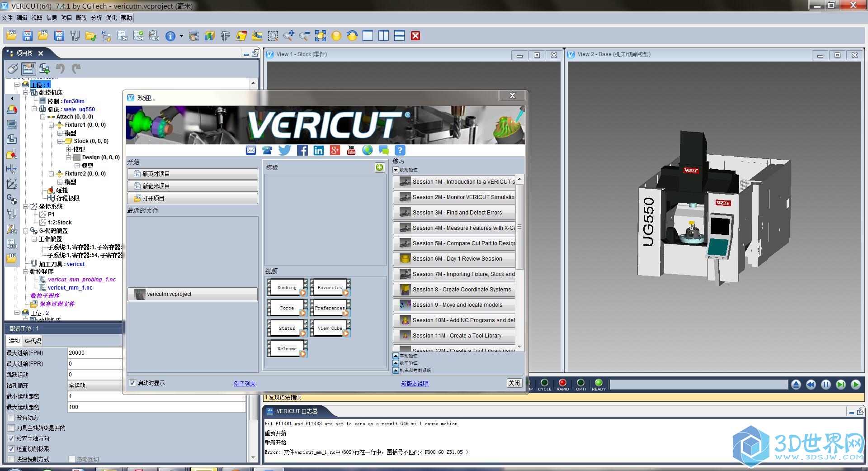Image resolution: width=868 pixels, height=471 pixels.
Task: Collapse the Stock (0, 0, 0) node
Action: (60, 141)
